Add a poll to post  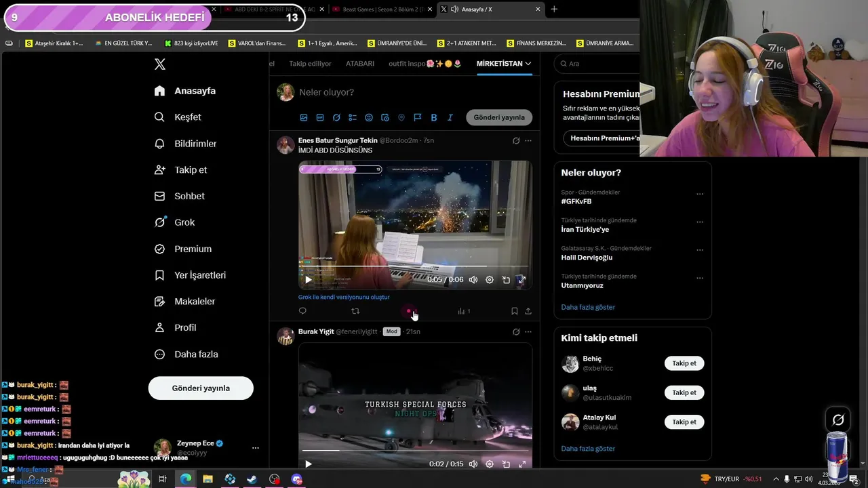(353, 117)
